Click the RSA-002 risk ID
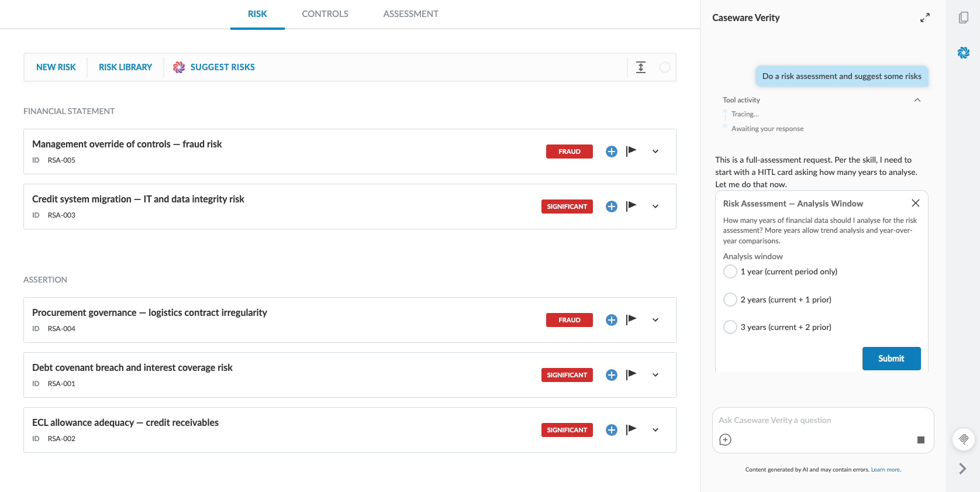Screen dimensions: 980x492 pyautogui.click(x=61, y=439)
